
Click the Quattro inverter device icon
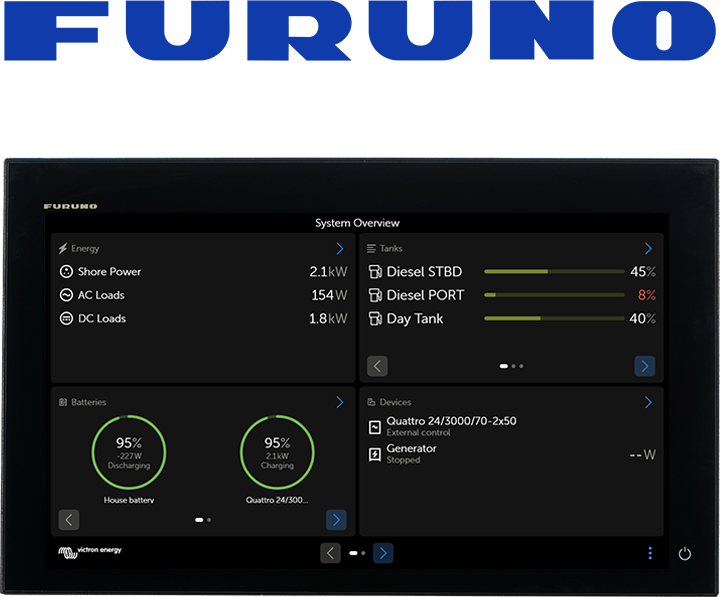pos(375,427)
